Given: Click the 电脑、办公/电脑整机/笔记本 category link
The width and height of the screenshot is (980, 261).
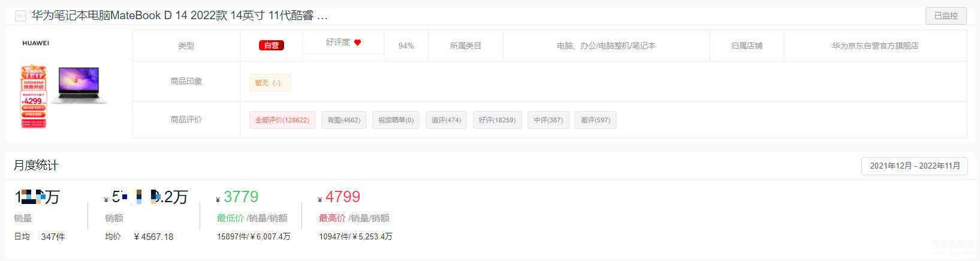Looking at the screenshot, I should tap(606, 46).
